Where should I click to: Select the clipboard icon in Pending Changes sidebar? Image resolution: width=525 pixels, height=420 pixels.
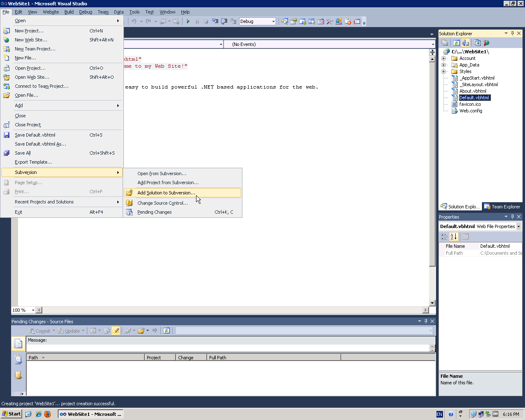(x=18, y=359)
